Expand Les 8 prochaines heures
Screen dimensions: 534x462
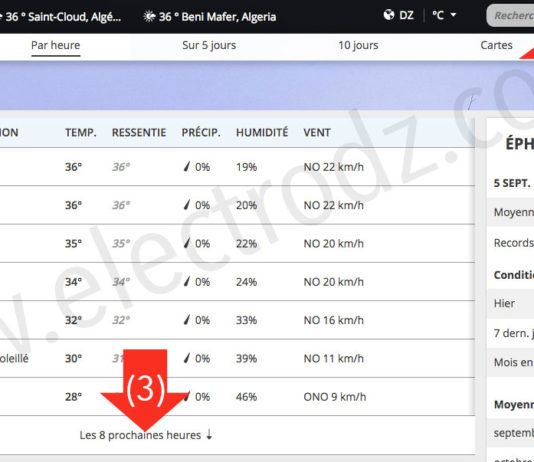pyautogui.click(x=146, y=435)
